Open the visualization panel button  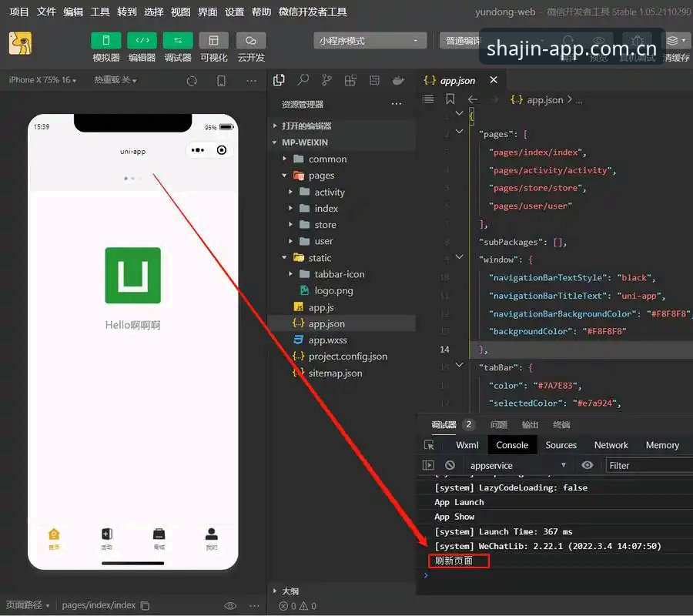(x=213, y=41)
